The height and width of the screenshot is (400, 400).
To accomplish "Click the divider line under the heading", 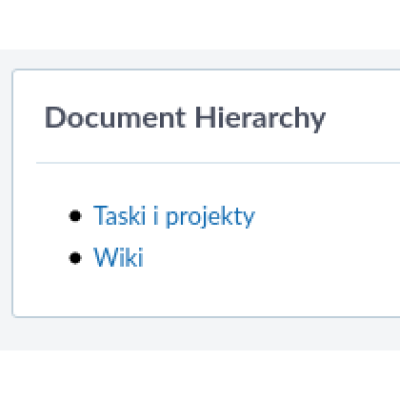I will [218, 163].
